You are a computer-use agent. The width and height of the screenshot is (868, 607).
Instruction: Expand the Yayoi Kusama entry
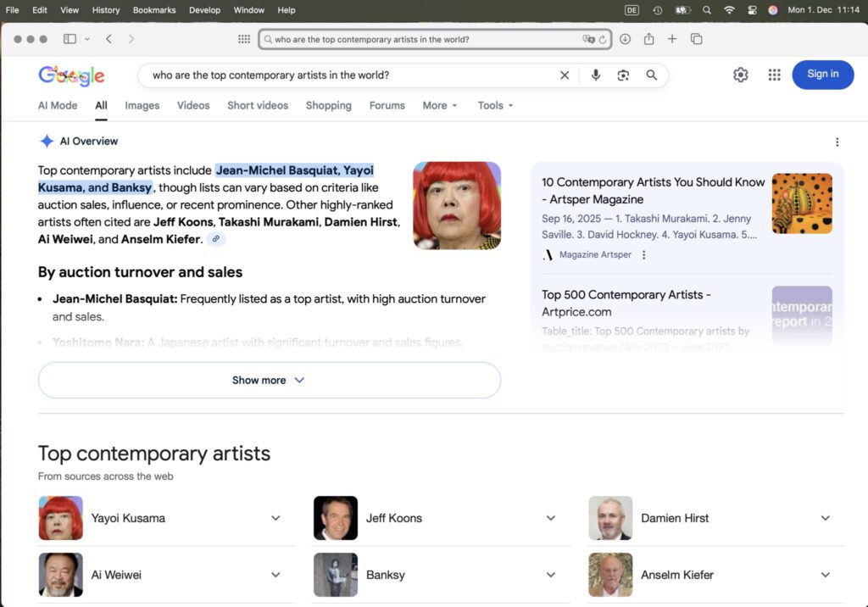click(x=275, y=517)
